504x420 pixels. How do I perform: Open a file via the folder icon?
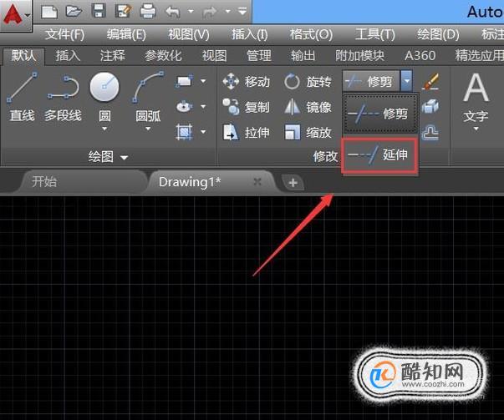(x=74, y=12)
